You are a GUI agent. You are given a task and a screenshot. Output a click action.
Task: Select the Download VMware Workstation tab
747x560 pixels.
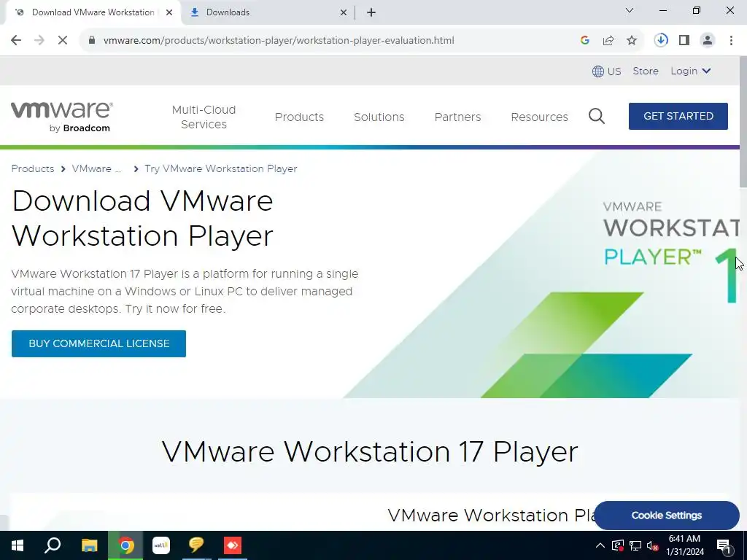[93, 12]
